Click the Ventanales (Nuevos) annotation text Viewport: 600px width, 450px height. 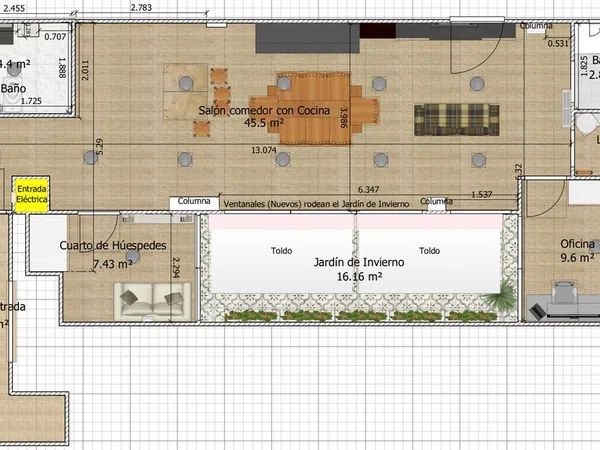[x=316, y=204]
